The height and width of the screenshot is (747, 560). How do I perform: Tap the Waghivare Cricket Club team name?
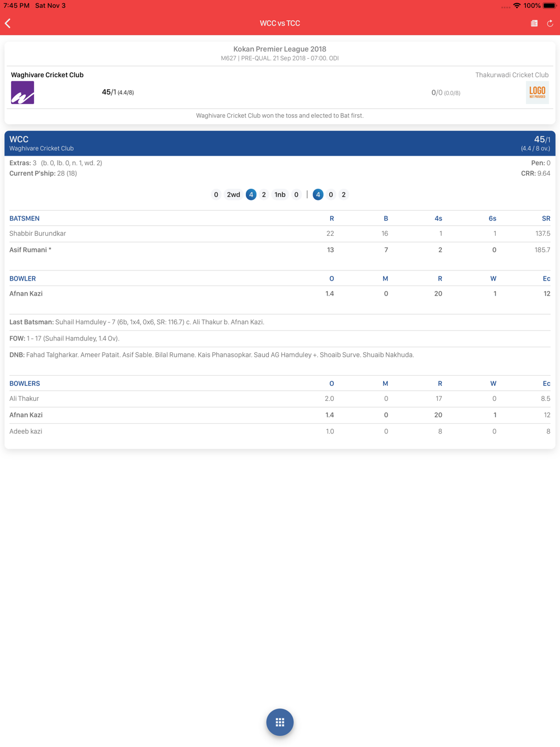coord(47,74)
